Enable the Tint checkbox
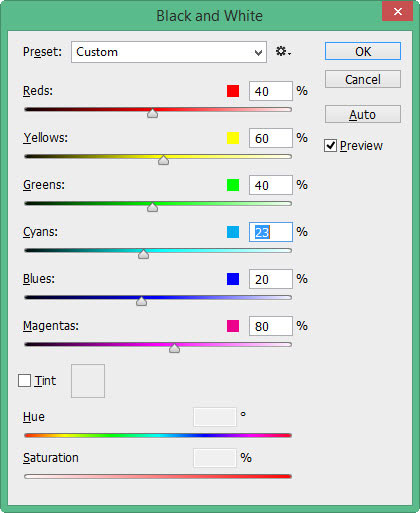 tap(24, 381)
